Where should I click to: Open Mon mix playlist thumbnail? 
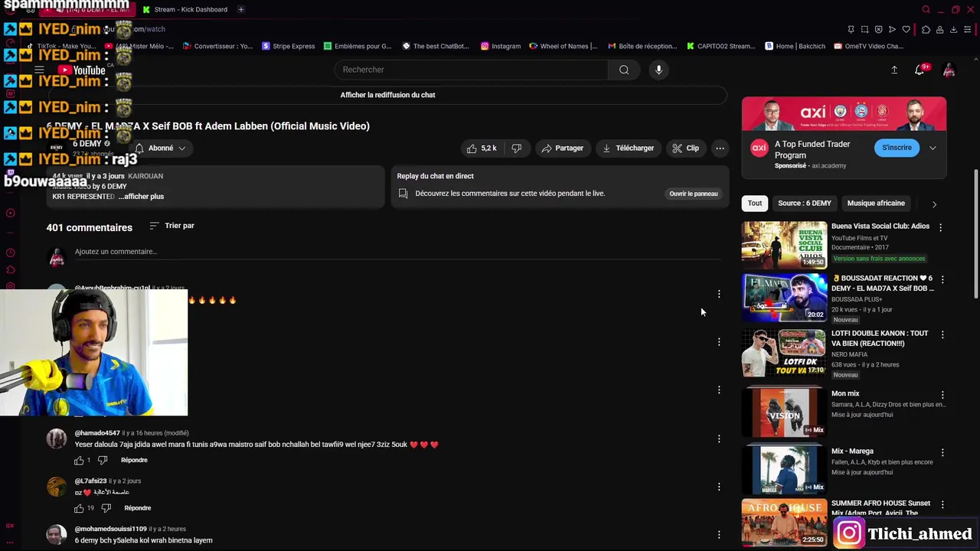point(784,411)
